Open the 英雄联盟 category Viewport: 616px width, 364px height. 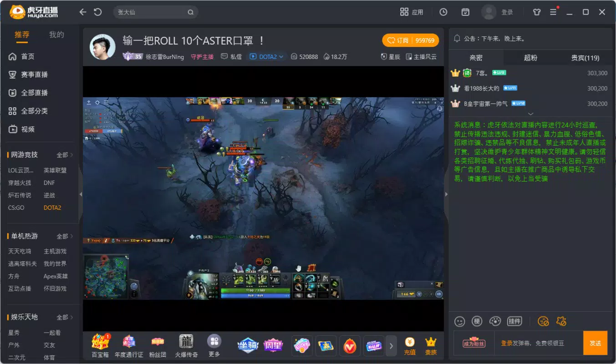click(x=55, y=170)
